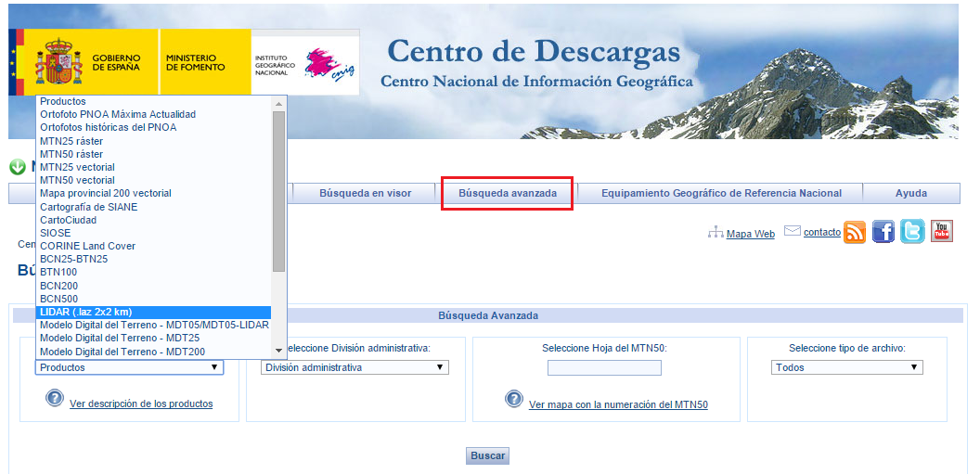The height and width of the screenshot is (474, 980).
Task: Choose CORINE Land Cover option
Action: click(x=88, y=246)
